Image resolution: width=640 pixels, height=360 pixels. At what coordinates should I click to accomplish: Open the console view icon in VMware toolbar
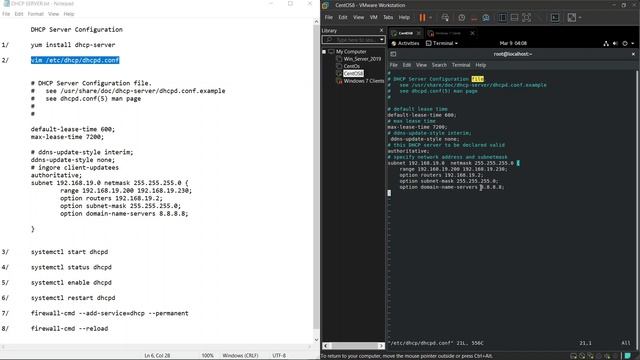tap(555, 18)
